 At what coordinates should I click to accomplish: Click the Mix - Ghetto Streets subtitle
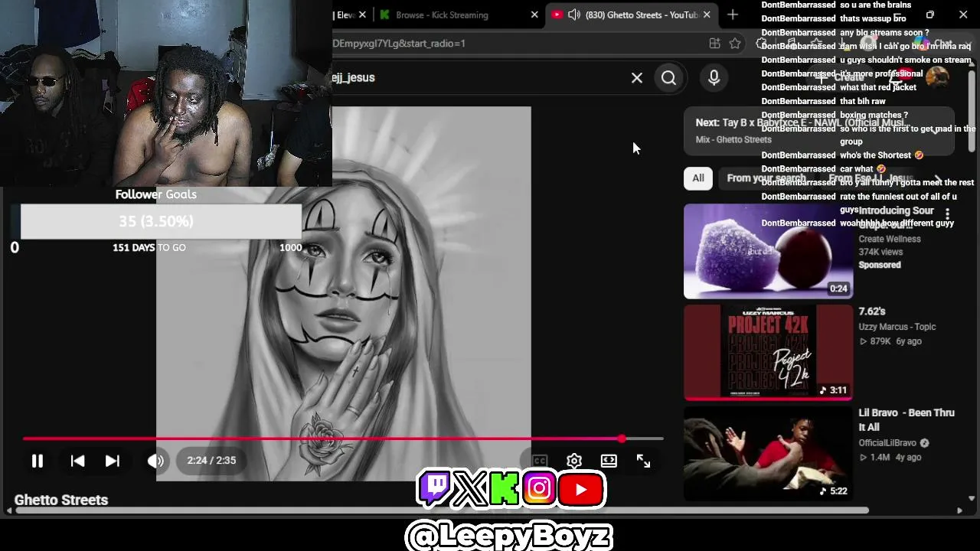(x=733, y=140)
